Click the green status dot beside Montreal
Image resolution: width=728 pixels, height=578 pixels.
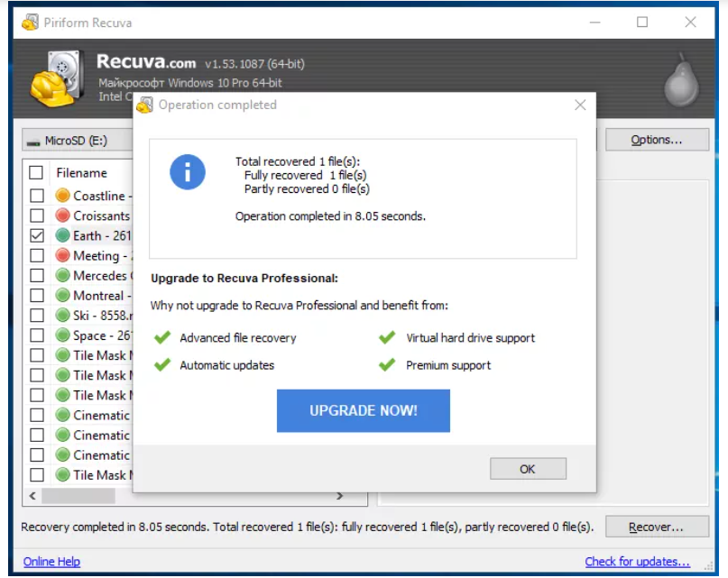click(x=62, y=295)
